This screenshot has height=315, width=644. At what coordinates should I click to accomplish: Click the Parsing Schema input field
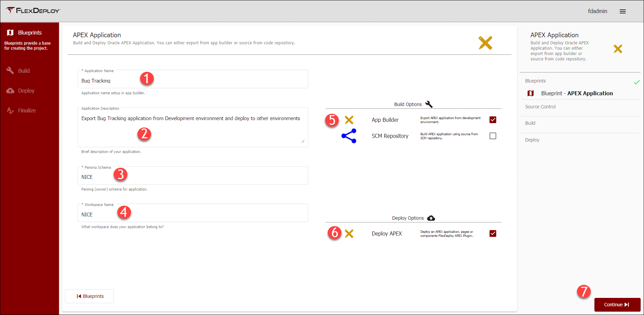click(193, 175)
